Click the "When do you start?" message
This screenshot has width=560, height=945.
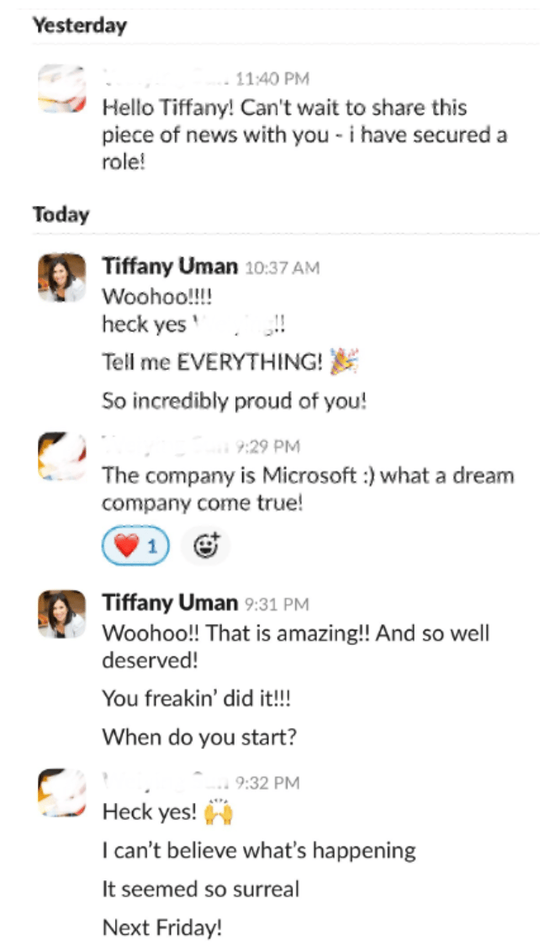click(198, 737)
